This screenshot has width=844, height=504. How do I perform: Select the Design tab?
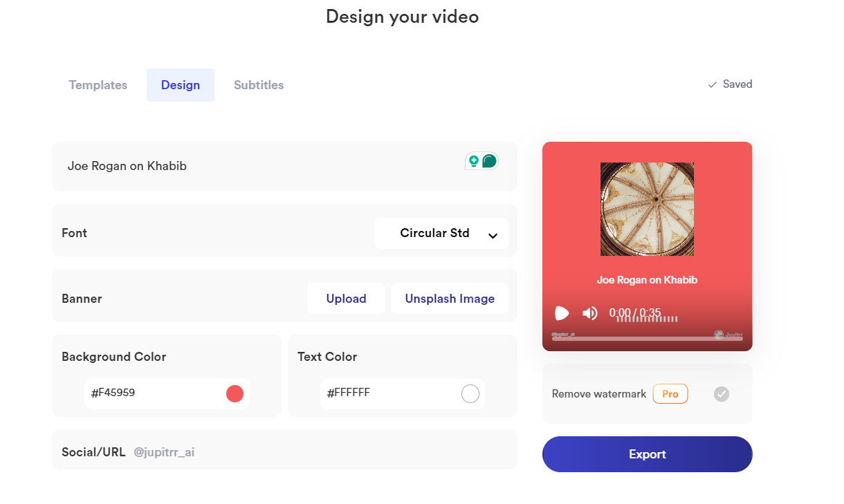click(x=181, y=85)
